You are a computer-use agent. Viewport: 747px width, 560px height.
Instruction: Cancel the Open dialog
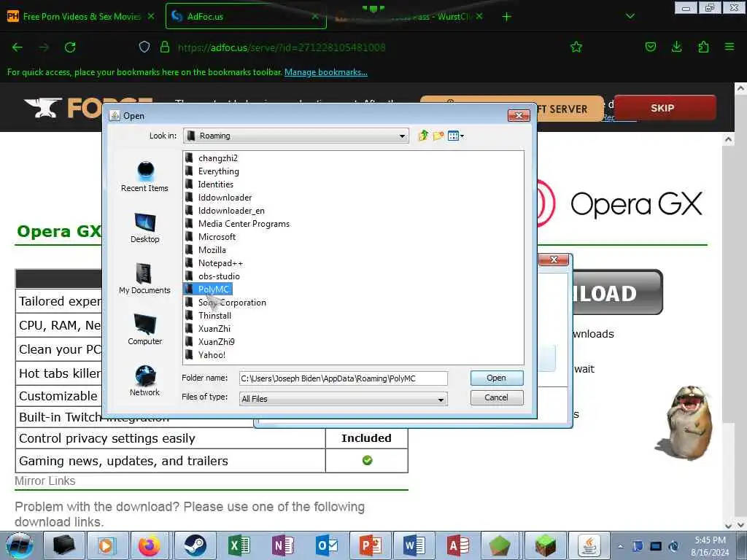point(496,397)
